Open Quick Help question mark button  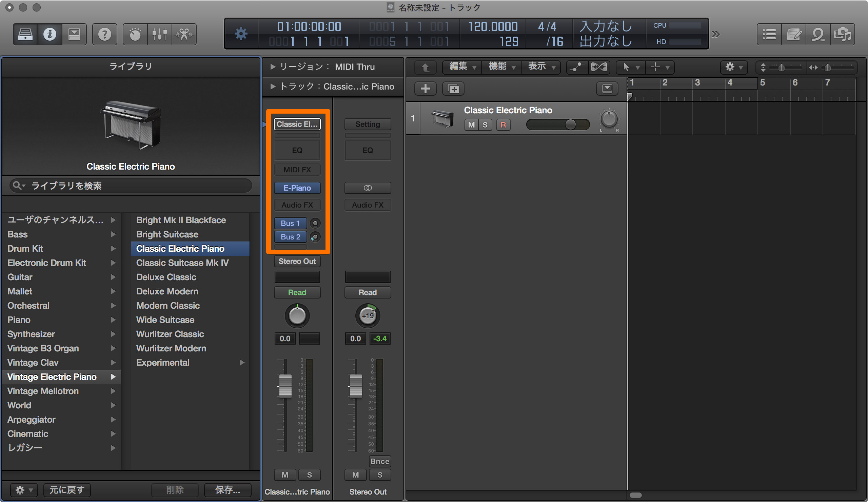pos(105,34)
